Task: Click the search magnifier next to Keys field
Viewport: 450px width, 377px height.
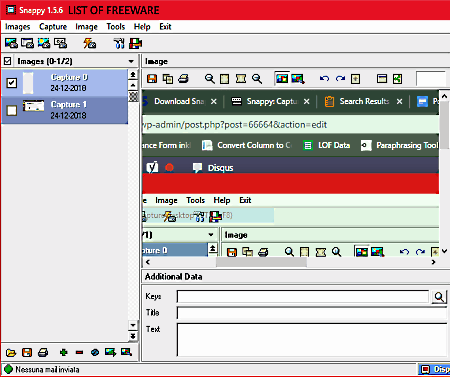Action: click(439, 297)
